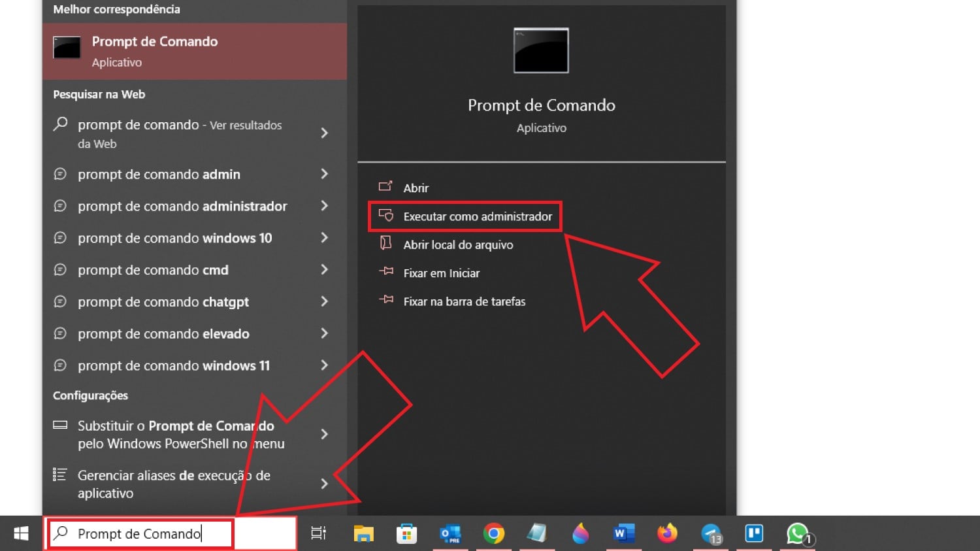Image resolution: width=980 pixels, height=551 pixels.
Task: Click the magnifier icon in search box
Action: pyautogui.click(x=61, y=533)
